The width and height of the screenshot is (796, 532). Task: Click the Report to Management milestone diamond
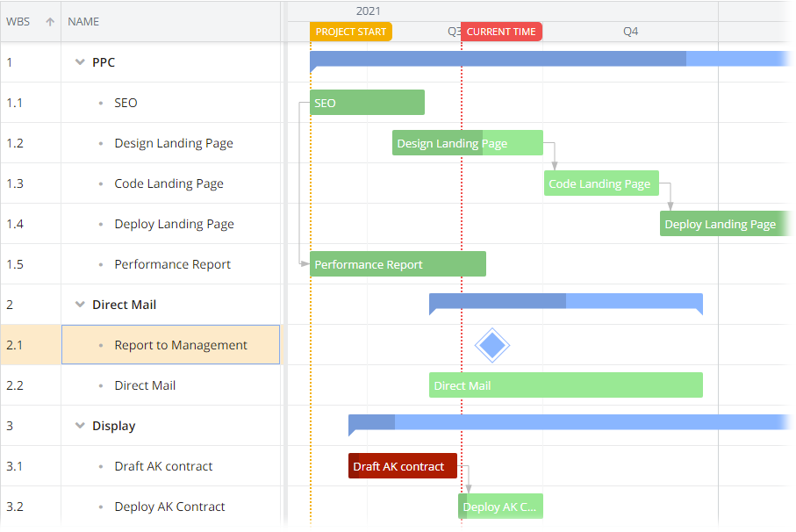pos(492,345)
